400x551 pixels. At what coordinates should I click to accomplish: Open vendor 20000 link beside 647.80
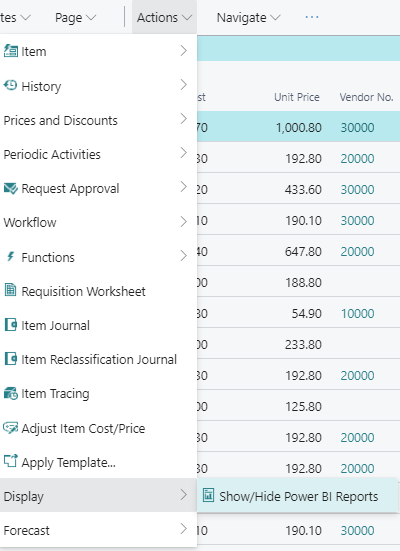click(357, 252)
